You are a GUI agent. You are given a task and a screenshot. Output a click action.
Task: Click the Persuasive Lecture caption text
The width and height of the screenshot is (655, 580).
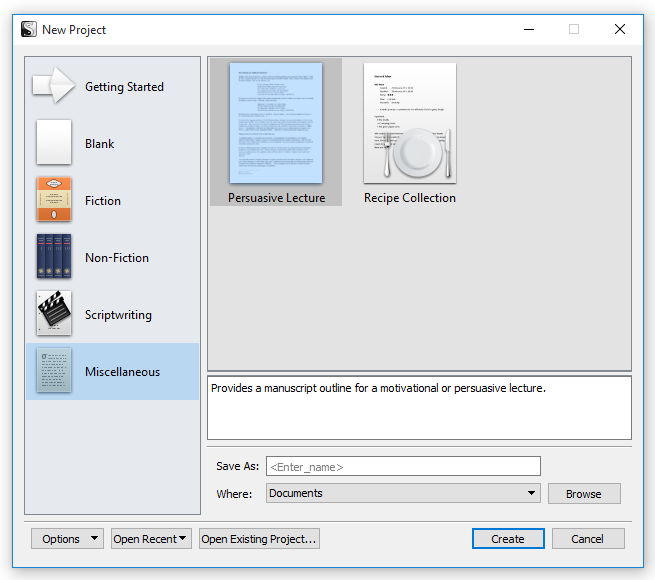(x=277, y=198)
